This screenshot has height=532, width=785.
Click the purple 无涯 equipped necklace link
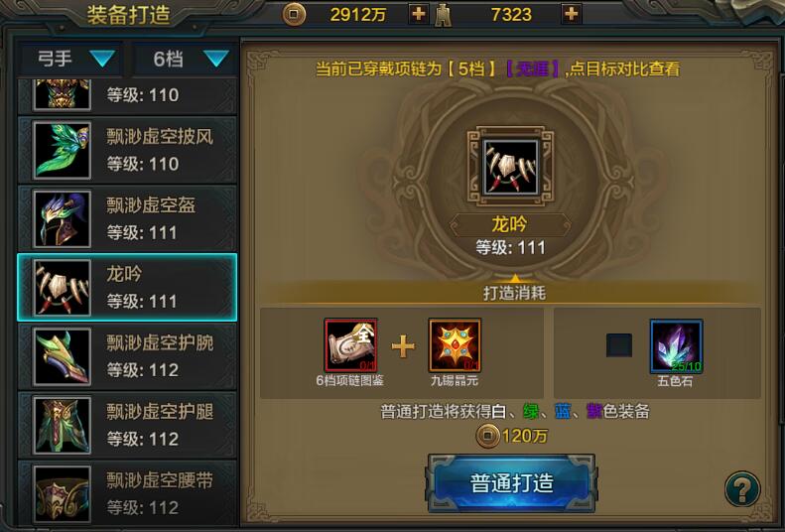click(533, 68)
